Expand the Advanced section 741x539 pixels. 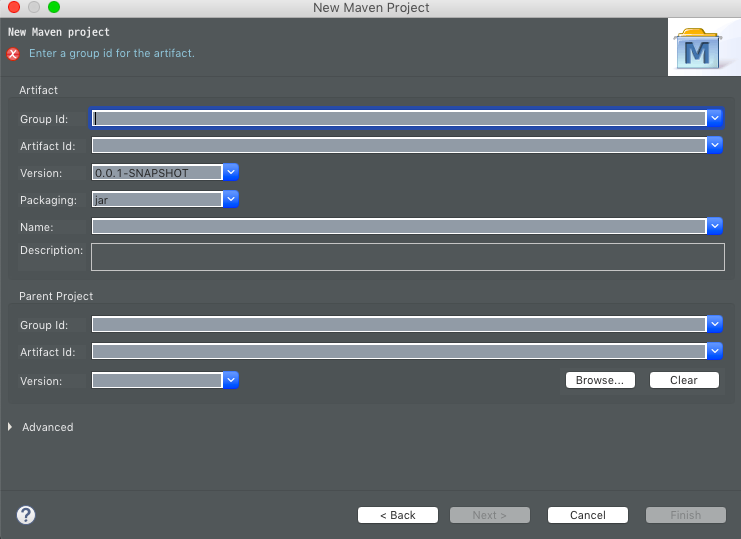[x=10, y=427]
